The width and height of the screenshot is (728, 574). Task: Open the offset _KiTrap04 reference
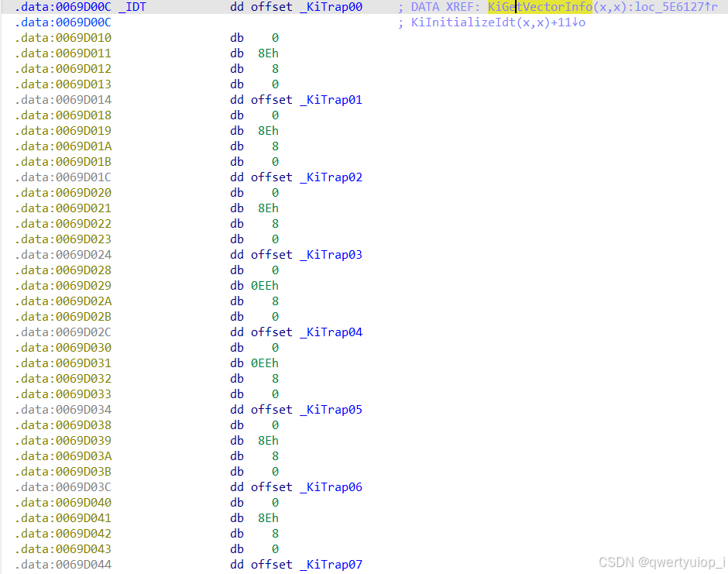[x=307, y=332]
